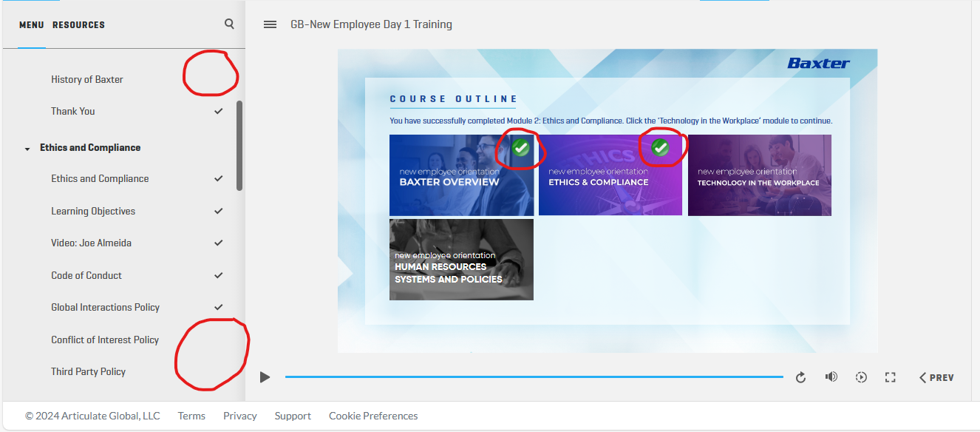The width and height of the screenshot is (980, 432).
Task: Select the Ethics and Compliance section heading
Action: 90,147
